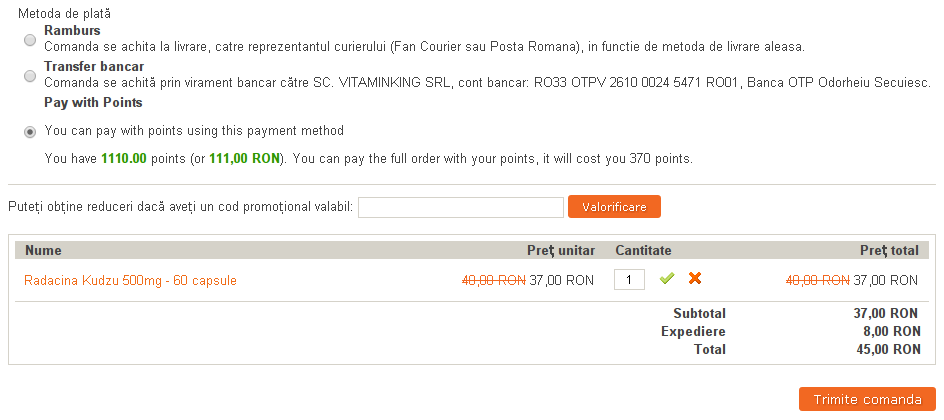Screen dimensions: 944x420
Task: Click the Cantitate column header
Action: (x=643, y=250)
